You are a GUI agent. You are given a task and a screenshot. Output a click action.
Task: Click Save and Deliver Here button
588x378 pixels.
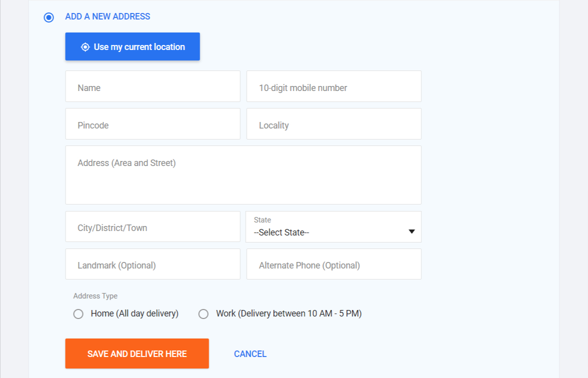pos(137,353)
